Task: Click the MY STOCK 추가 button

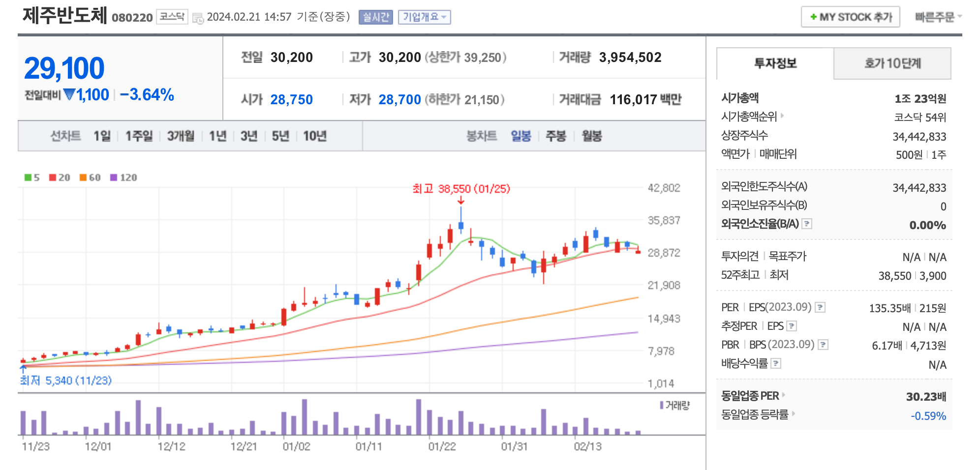Action: pos(850,16)
